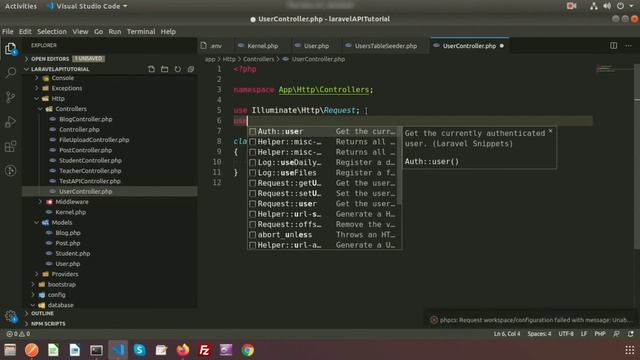Open the Search view in activity bar
Image resolution: width=640 pixels, height=360 pixels.
11,73
